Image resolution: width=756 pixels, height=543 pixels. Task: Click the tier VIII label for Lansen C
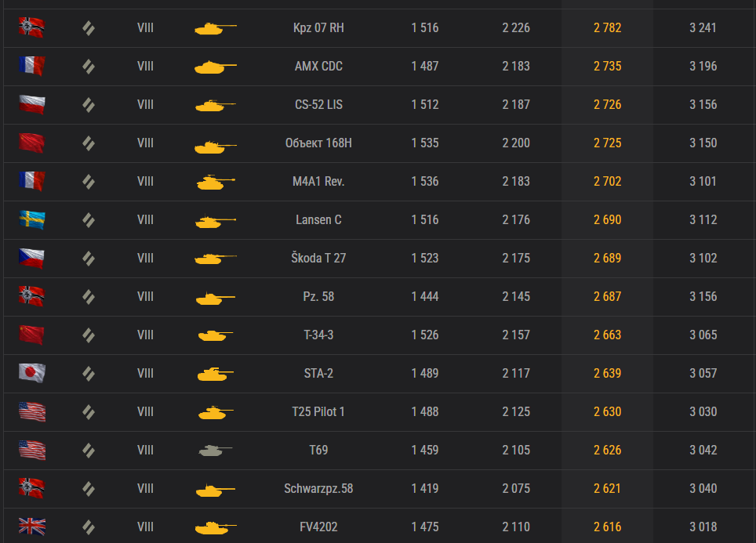pyautogui.click(x=145, y=219)
